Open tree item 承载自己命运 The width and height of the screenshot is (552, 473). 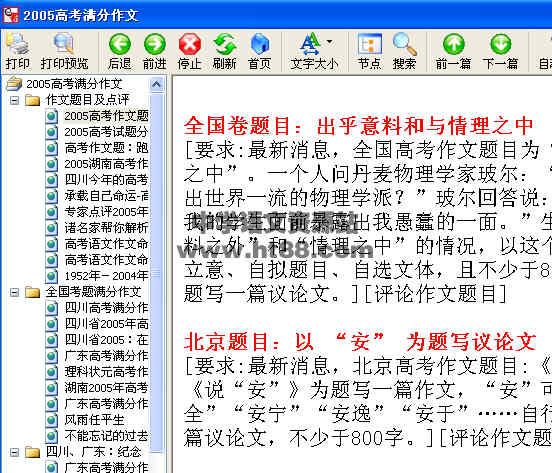[106, 196]
